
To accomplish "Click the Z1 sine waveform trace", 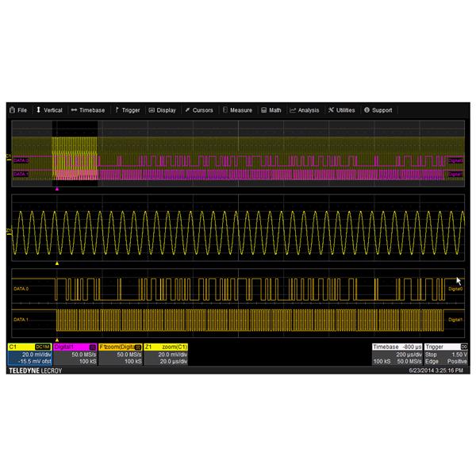I will (x=238, y=232).
